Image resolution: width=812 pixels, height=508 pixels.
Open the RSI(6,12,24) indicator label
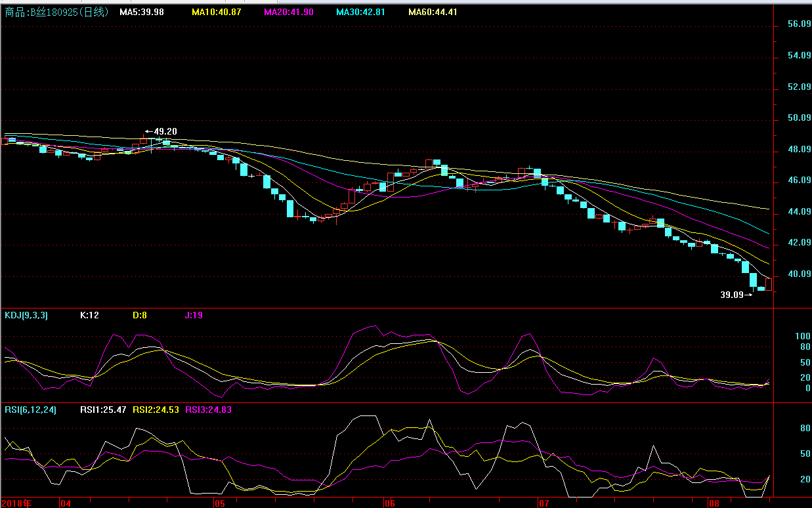click(31, 410)
